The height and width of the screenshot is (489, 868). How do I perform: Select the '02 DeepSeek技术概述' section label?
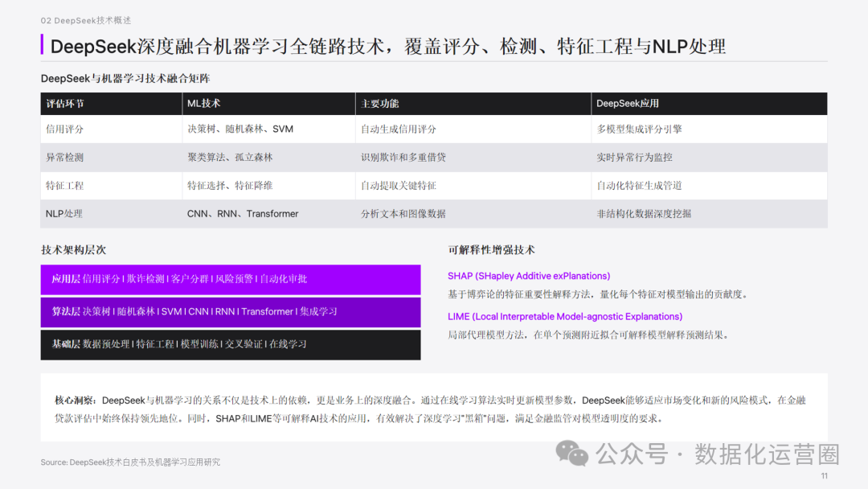click(86, 20)
